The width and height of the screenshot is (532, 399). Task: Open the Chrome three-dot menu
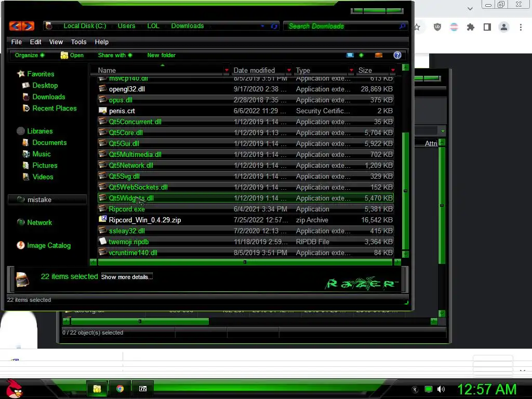coord(521,27)
